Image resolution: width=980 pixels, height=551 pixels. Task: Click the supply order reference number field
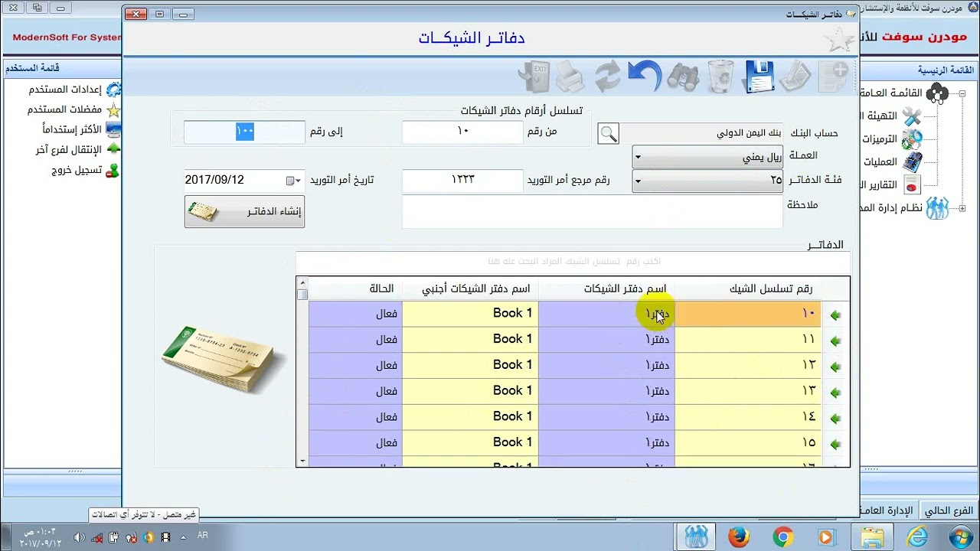tap(462, 181)
